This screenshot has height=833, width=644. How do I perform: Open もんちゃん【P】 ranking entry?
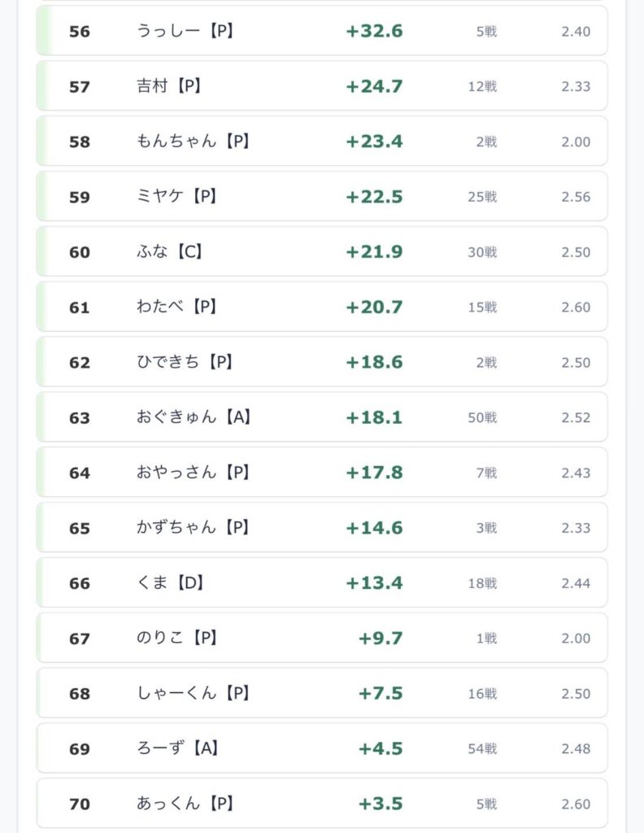[x=322, y=142]
